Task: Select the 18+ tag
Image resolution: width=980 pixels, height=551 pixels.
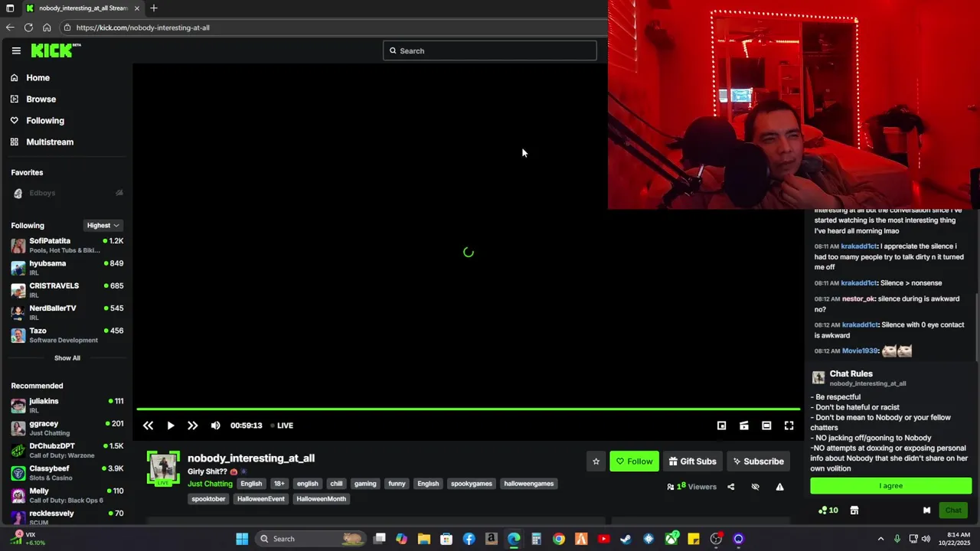Action: [x=279, y=484]
